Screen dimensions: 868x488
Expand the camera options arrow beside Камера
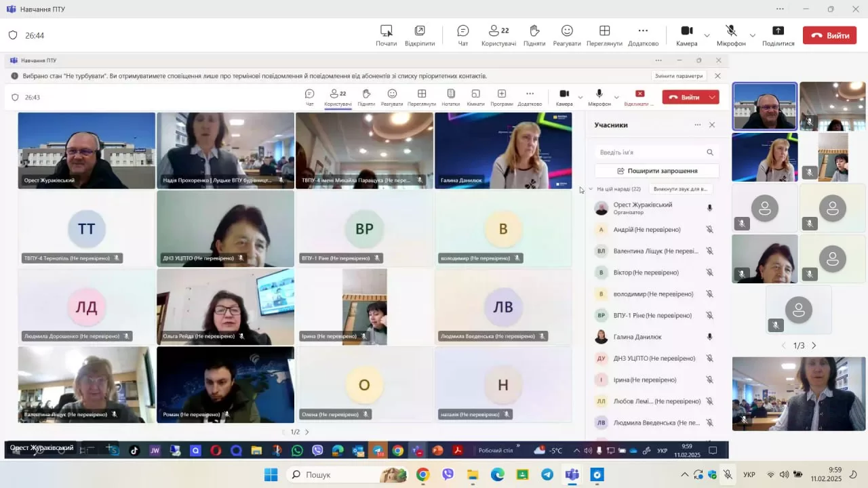tap(707, 35)
